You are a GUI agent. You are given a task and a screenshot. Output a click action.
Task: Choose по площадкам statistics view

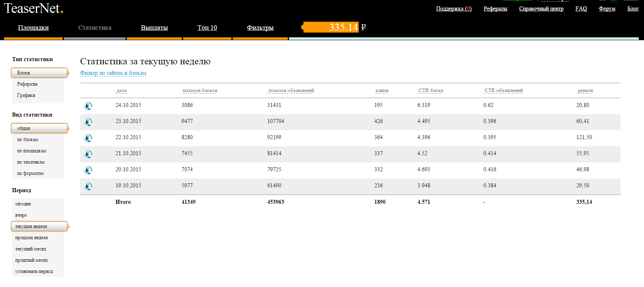(x=31, y=151)
